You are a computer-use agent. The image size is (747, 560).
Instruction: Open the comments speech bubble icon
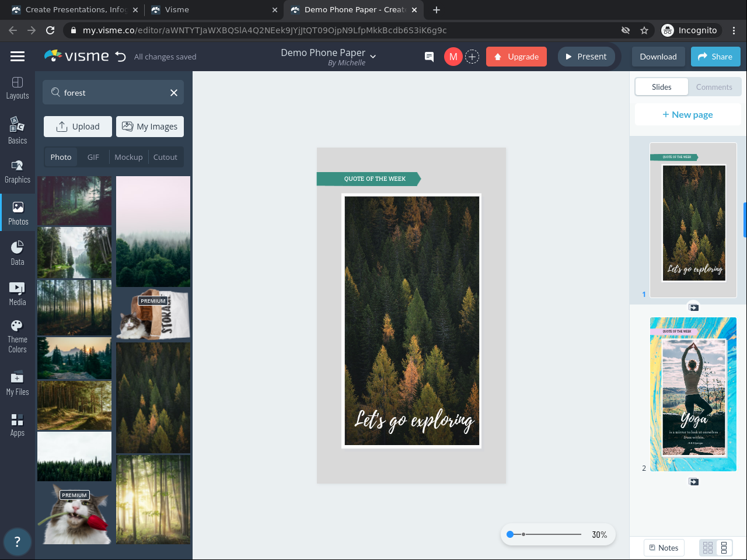click(429, 57)
